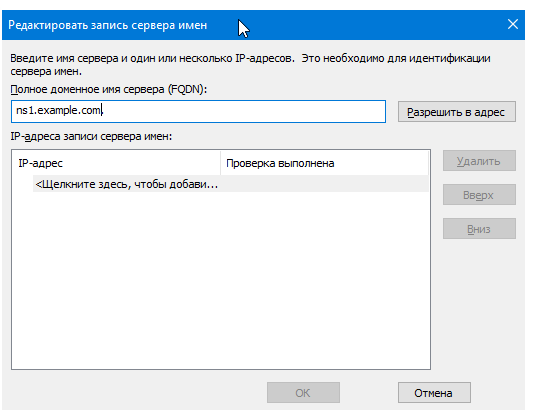Select the "Проверка выполнена" column header
Viewport: 533px width, 415px height.
click(x=324, y=163)
